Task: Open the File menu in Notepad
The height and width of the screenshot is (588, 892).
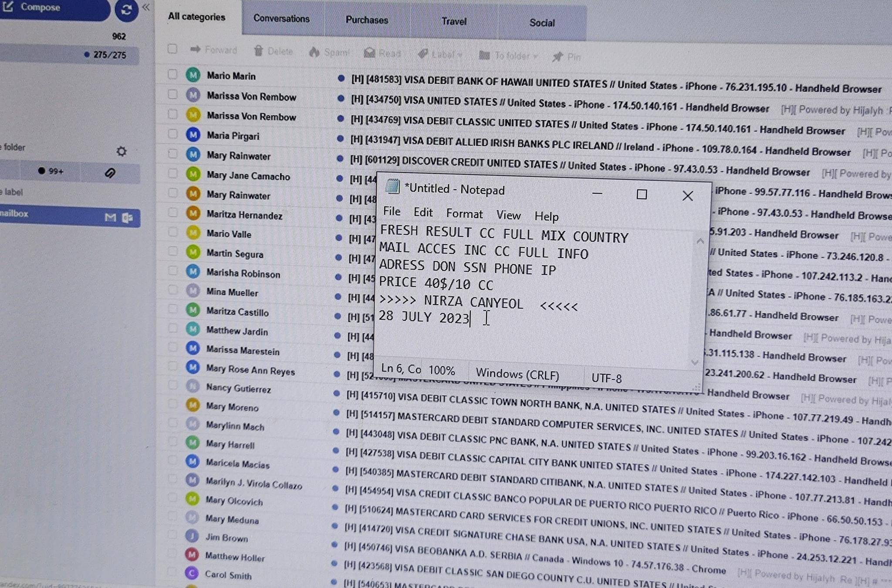Action: point(392,211)
